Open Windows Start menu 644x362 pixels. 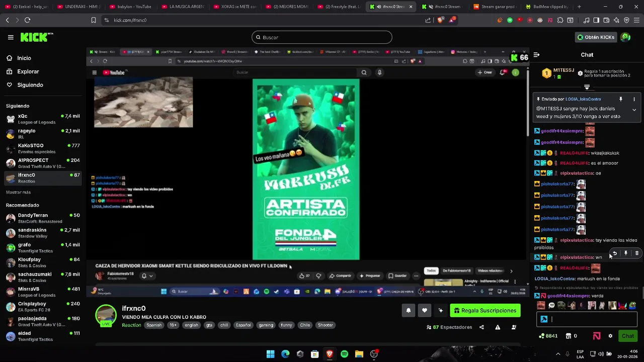coord(270,354)
